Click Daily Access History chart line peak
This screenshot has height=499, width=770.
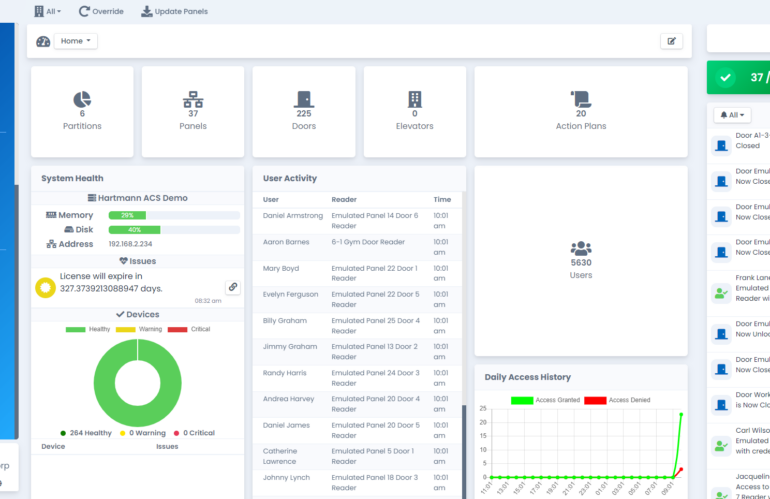[x=681, y=415]
